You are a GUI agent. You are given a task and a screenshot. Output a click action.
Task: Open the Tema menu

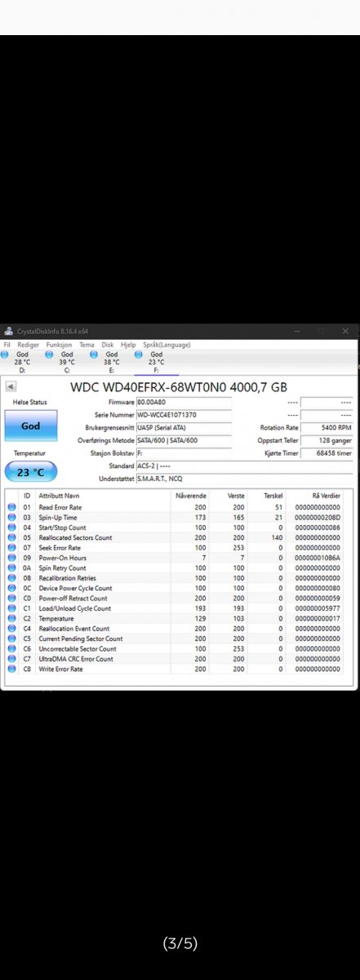87,345
